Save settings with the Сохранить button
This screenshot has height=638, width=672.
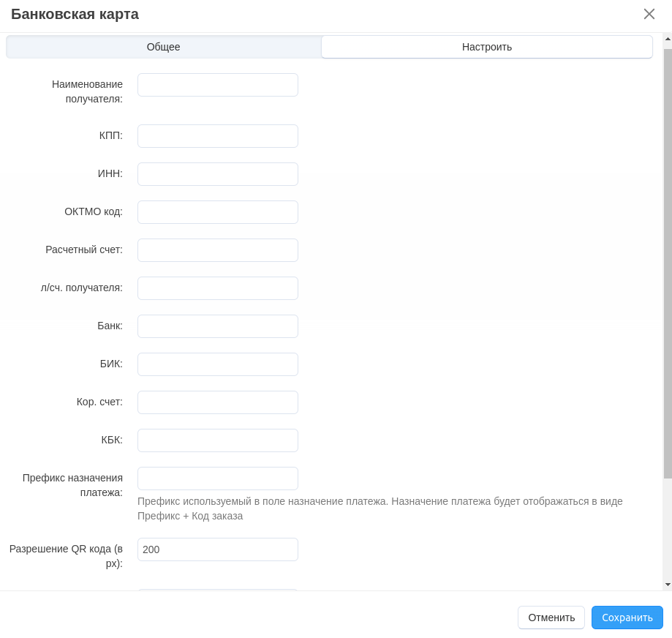[x=627, y=618]
